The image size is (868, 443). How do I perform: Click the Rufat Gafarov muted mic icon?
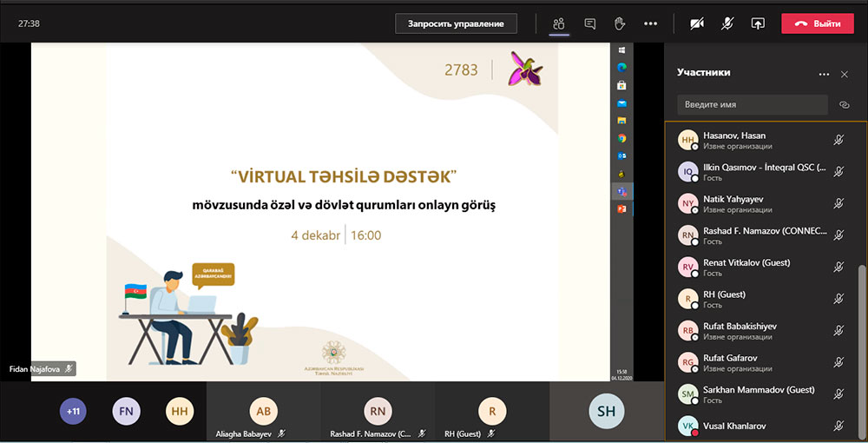838,362
